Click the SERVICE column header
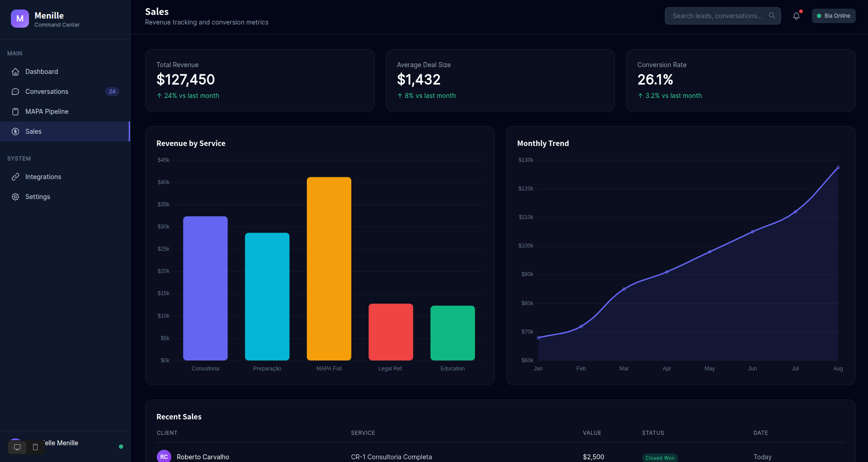 (x=363, y=433)
